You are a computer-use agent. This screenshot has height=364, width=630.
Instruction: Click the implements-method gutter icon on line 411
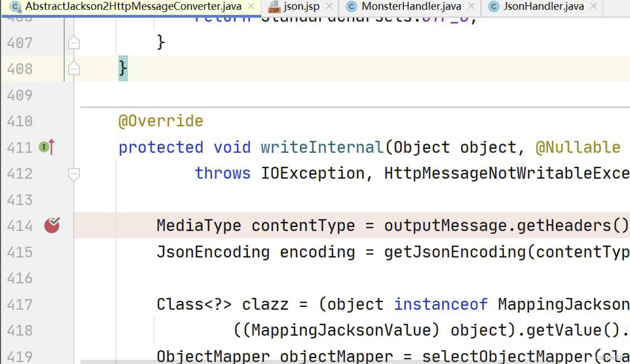click(46, 147)
